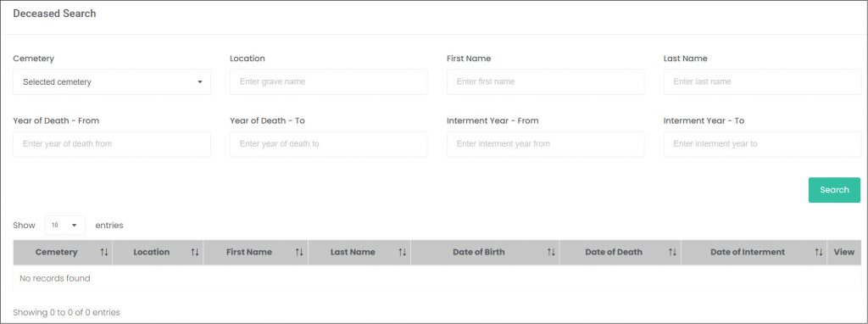
Task: Sort by Date of Interment arrows
Action: click(819, 253)
